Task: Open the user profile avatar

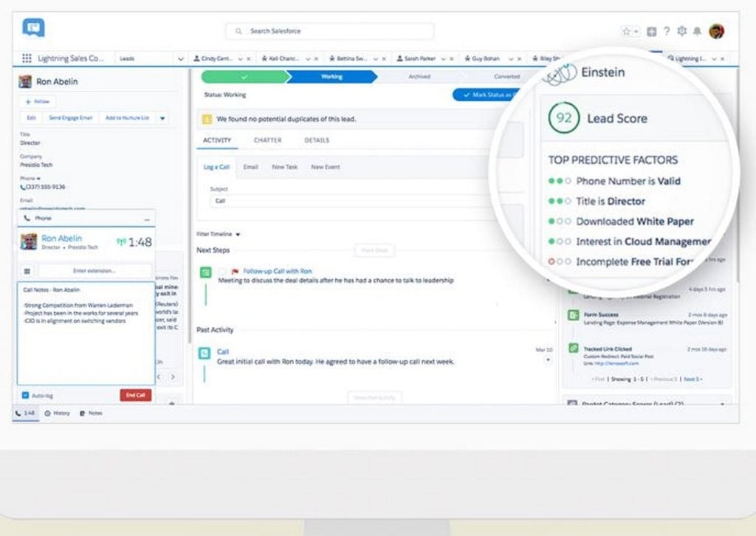Action: click(716, 31)
